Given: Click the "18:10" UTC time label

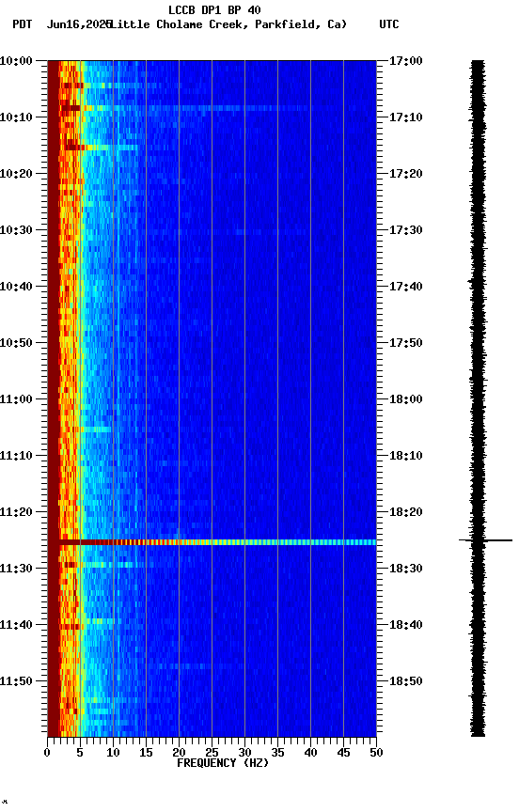Looking at the screenshot, I should pyautogui.click(x=405, y=456).
